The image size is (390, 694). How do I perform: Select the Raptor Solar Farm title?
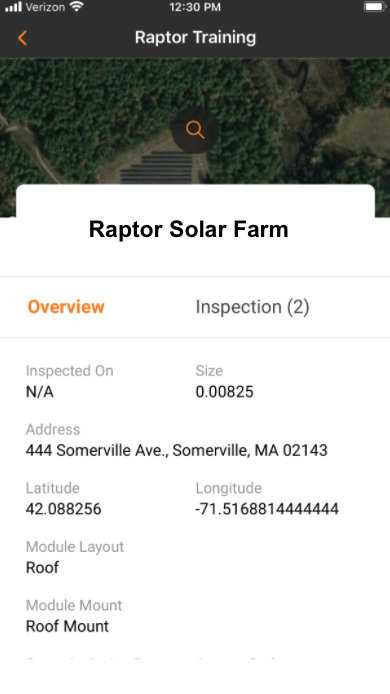click(x=189, y=229)
